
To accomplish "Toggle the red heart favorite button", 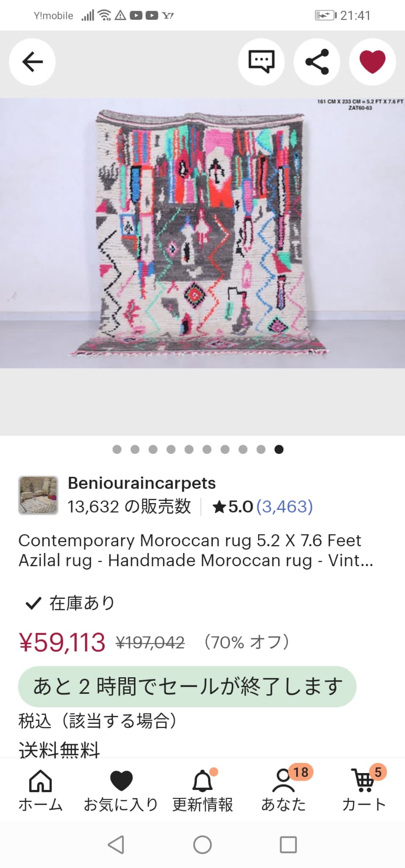I will 372,62.
